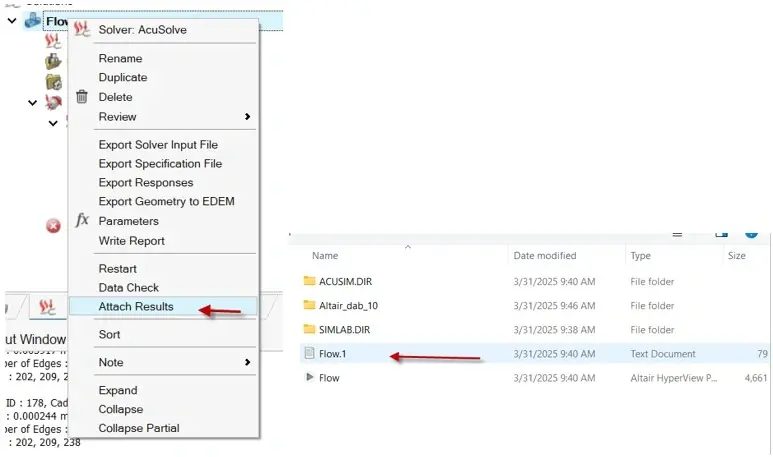The image size is (773, 457).
Task: Click the Flow.1 text document icon
Action: pos(309,353)
